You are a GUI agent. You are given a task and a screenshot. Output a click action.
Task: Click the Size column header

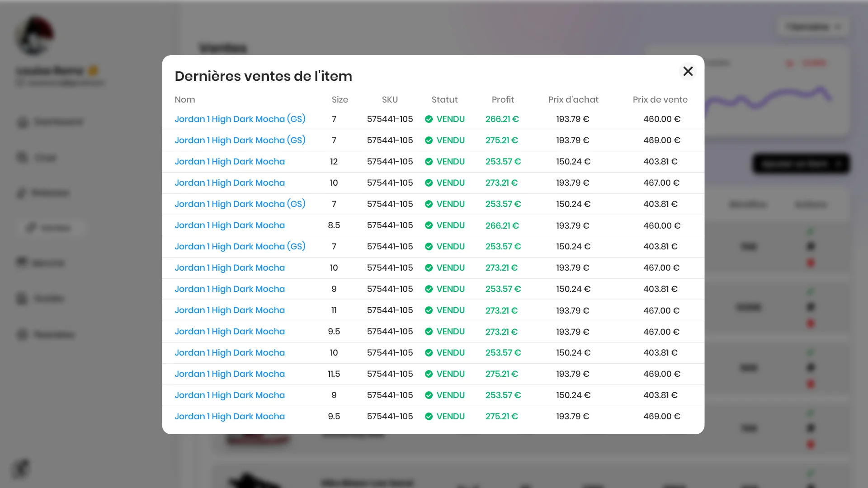point(340,100)
